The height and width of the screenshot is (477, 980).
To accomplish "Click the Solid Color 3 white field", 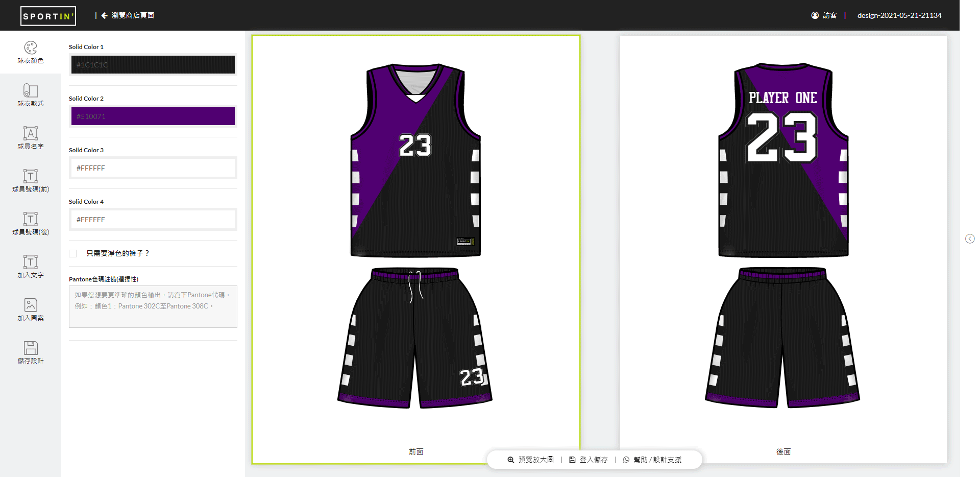I will click(x=153, y=168).
